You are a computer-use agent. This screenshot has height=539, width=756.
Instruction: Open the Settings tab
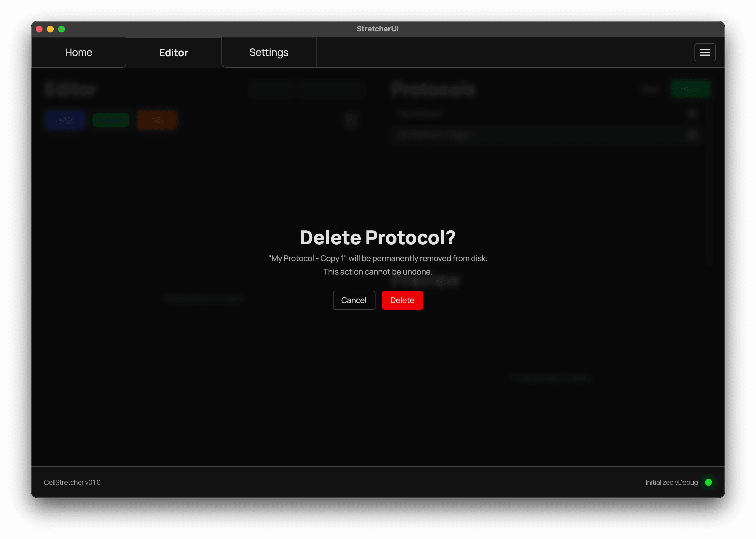pos(269,52)
